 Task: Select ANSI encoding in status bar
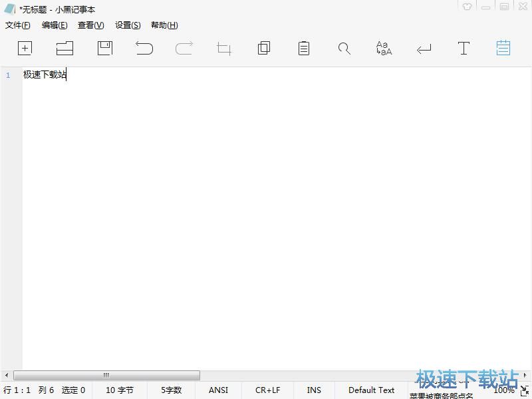[x=218, y=390]
